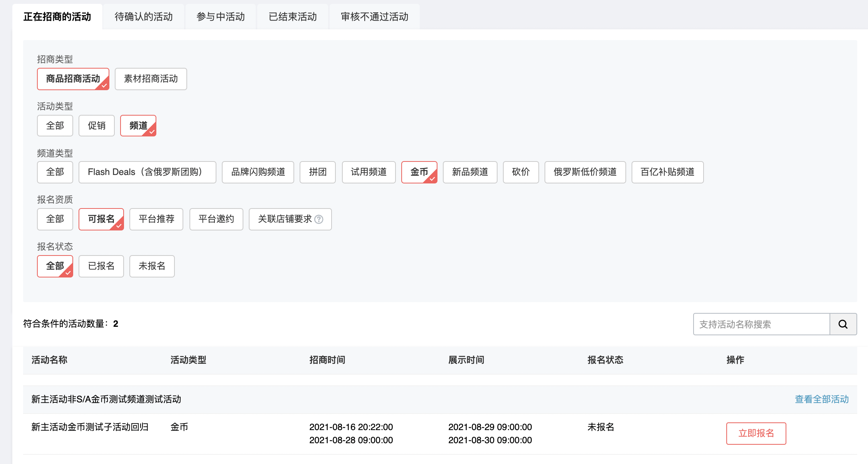
Task: Click activity group 新主活动非S/A金币测试频道测试活动
Action: point(106,399)
